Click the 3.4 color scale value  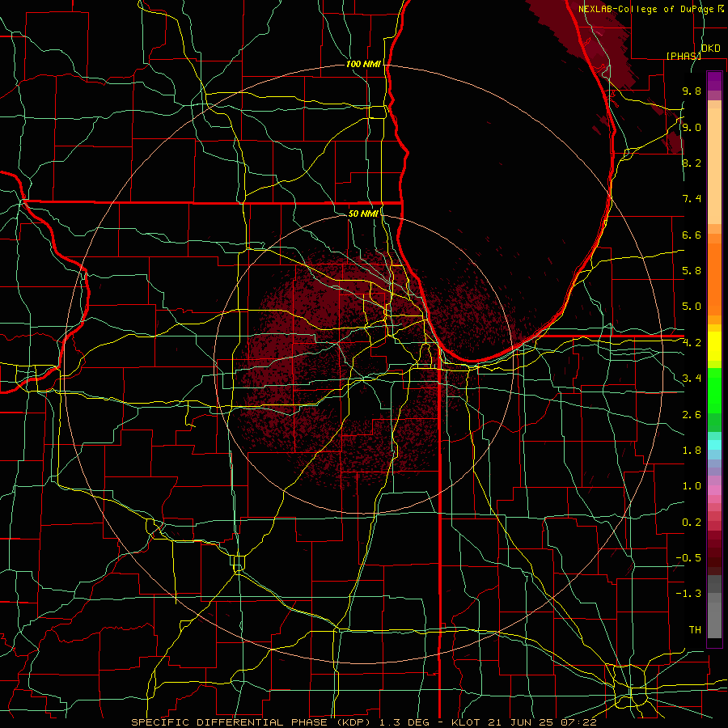click(692, 379)
